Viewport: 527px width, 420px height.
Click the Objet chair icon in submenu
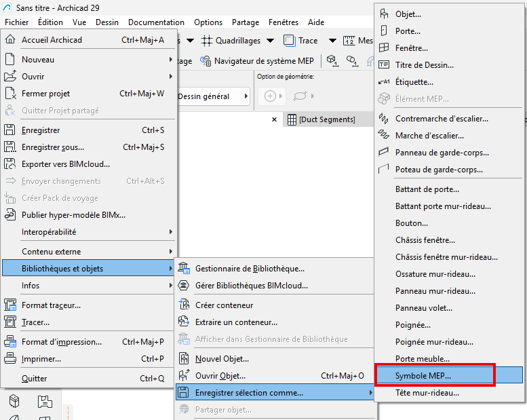click(x=383, y=14)
